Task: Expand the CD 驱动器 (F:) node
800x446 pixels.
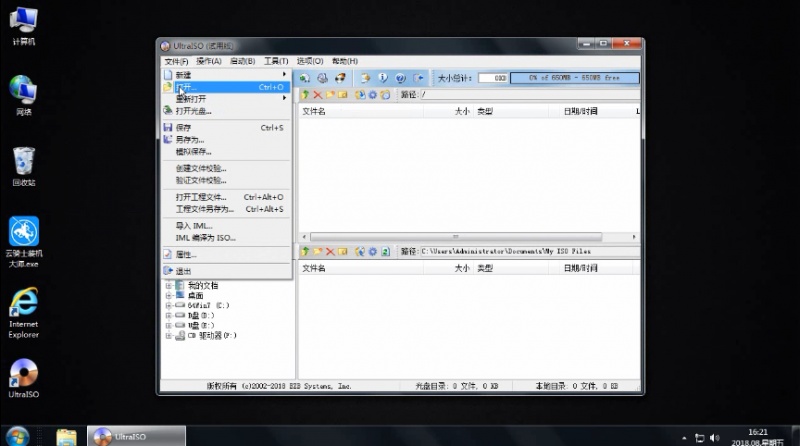Action: point(168,336)
